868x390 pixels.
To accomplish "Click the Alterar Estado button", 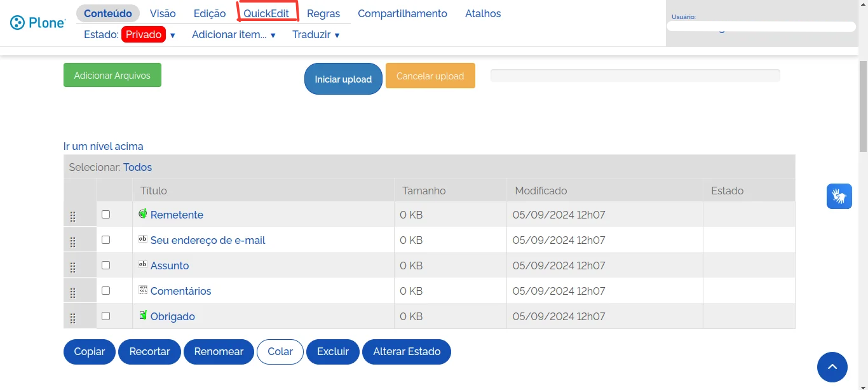I will coord(407,351).
